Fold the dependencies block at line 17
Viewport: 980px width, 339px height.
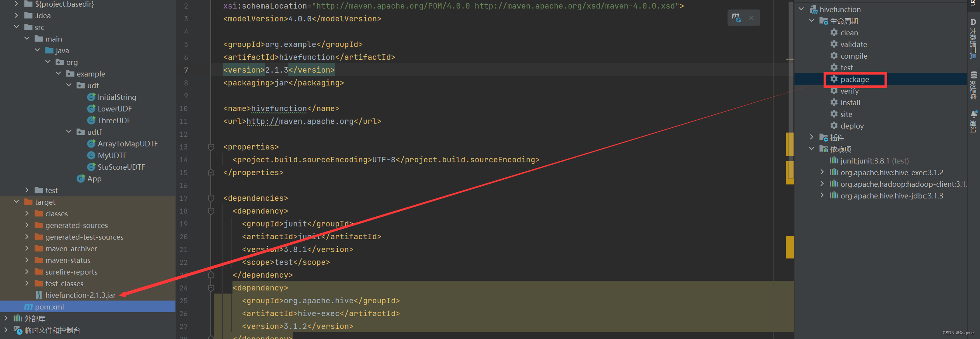[x=211, y=198]
